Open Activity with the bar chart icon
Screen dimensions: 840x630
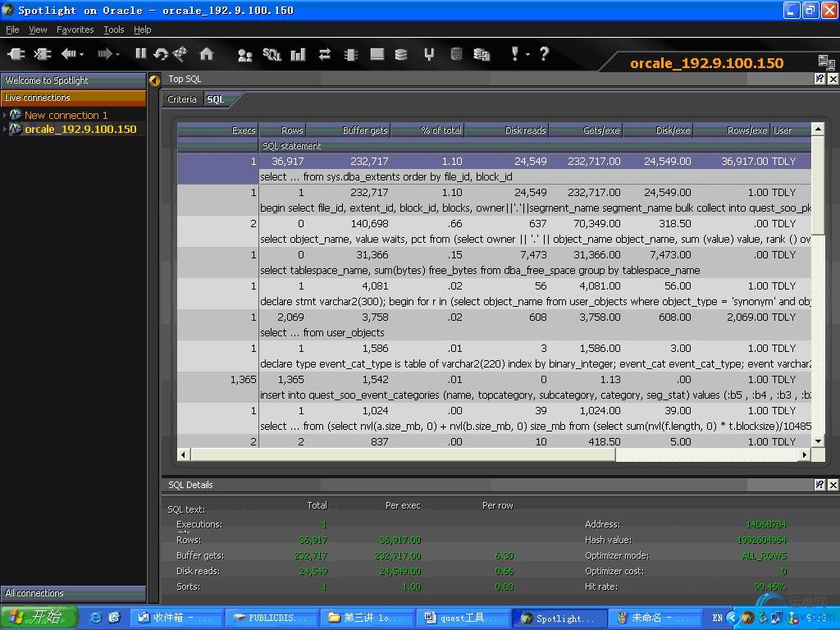click(299, 54)
